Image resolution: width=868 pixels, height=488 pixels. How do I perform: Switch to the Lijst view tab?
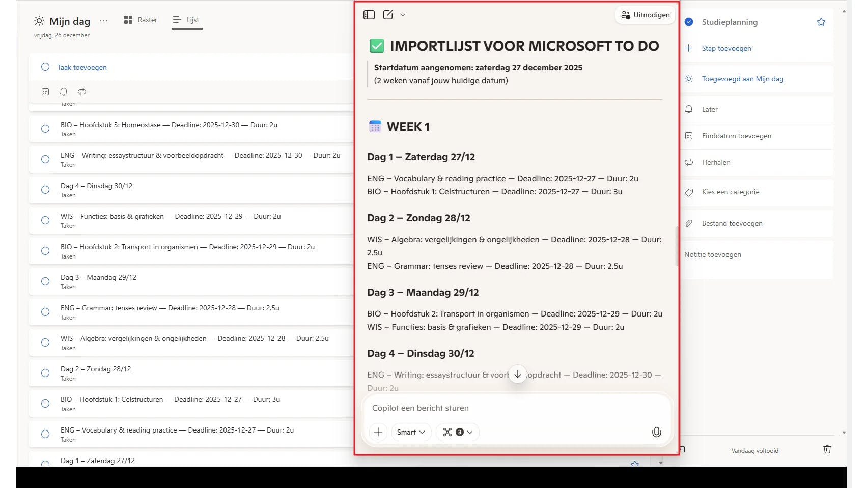coord(186,20)
